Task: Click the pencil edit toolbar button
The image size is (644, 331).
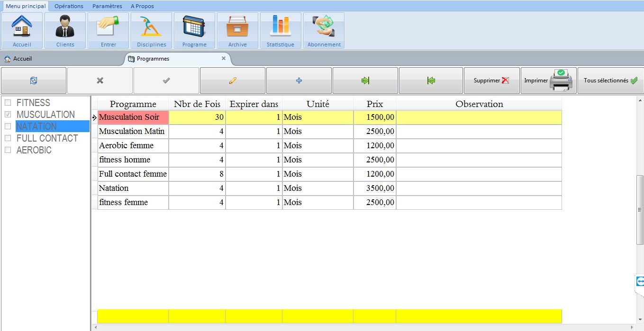Action: click(x=233, y=81)
